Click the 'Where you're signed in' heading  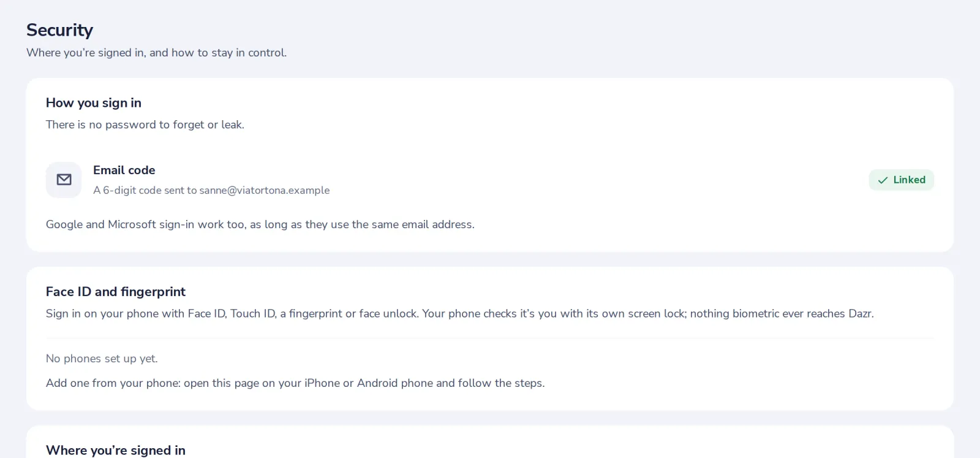coord(116,450)
